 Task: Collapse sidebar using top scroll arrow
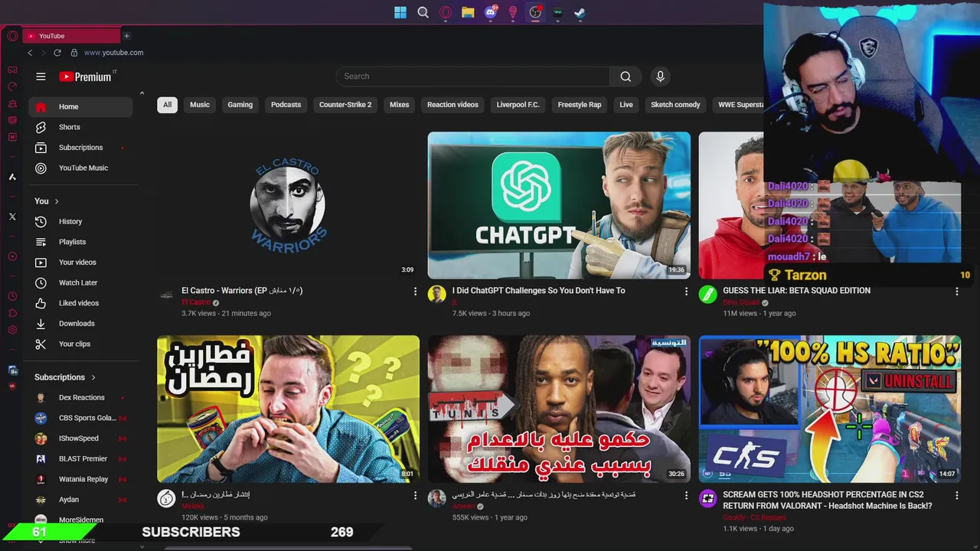pyautogui.click(x=142, y=93)
